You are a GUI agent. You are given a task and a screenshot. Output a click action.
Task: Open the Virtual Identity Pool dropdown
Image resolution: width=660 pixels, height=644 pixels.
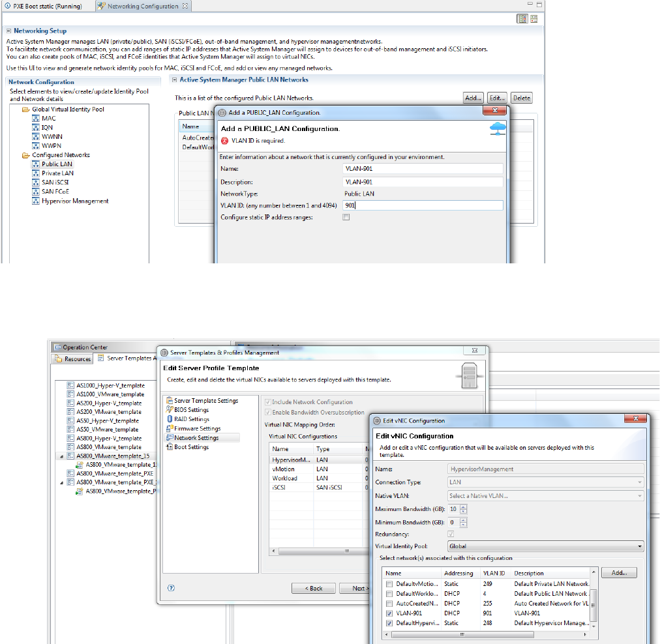coord(545,546)
